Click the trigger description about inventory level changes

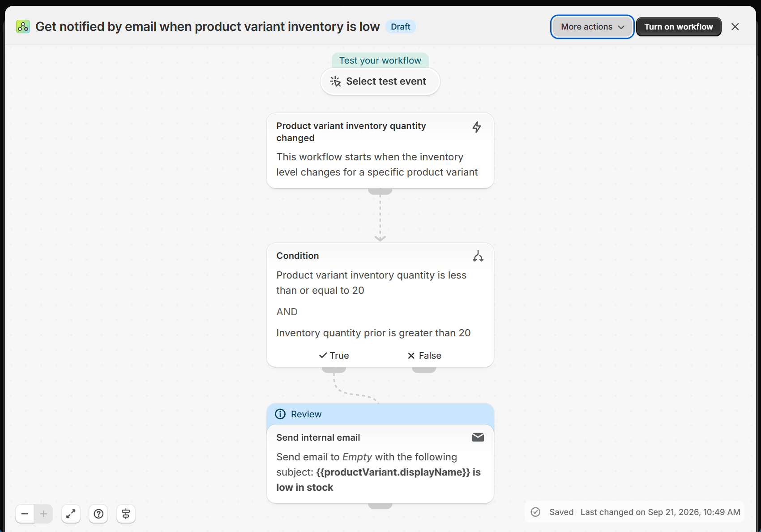tap(377, 165)
